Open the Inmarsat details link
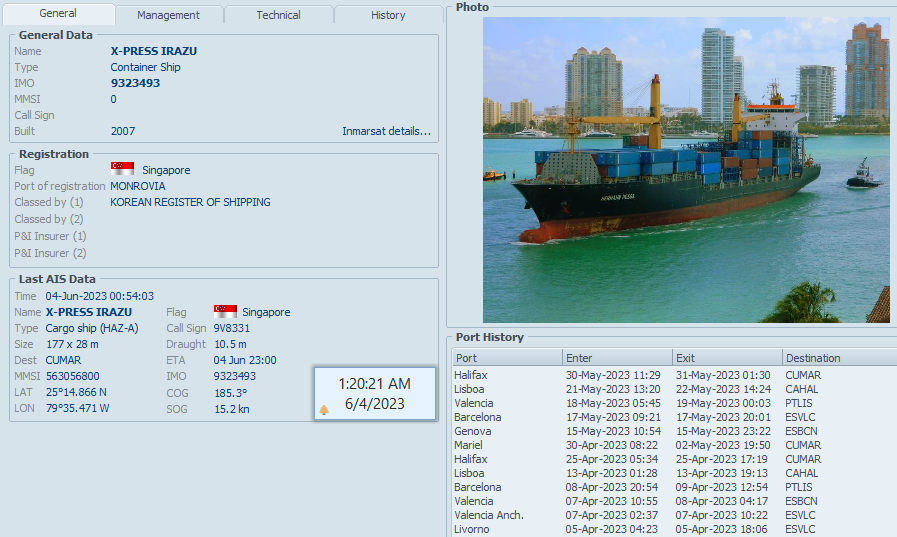Viewport: 897px width, 537px height. (386, 131)
